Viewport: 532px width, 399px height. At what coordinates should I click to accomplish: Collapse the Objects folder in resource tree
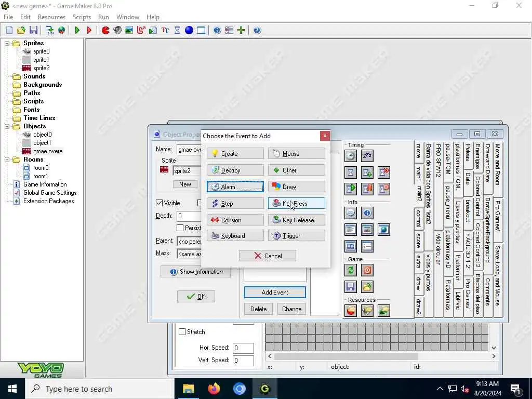coord(7,126)
